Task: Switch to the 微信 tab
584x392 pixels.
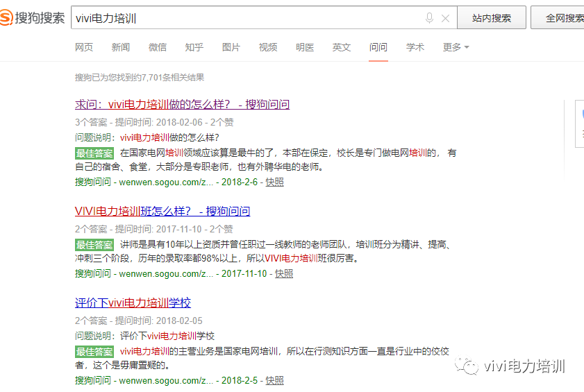Action: [158, 47]
